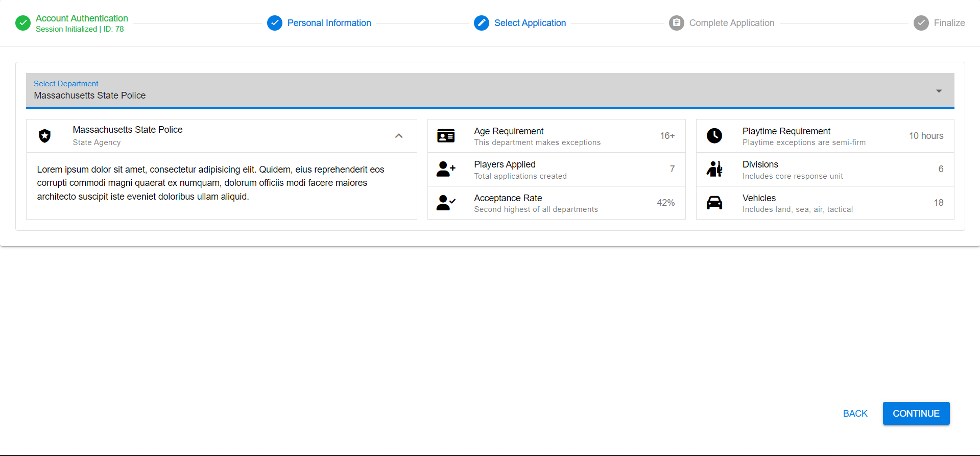
Task: Click the green checkmark Account Authentication step icon
Action: (23, 23)
